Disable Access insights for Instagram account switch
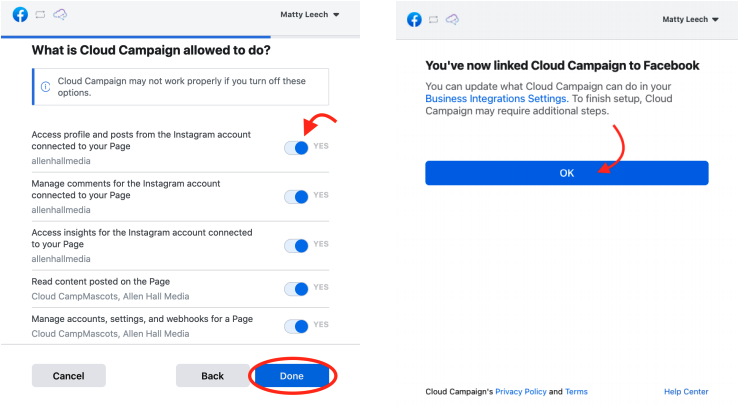The width and height of the screenshot is (739, 420). [x=296, y=246]
